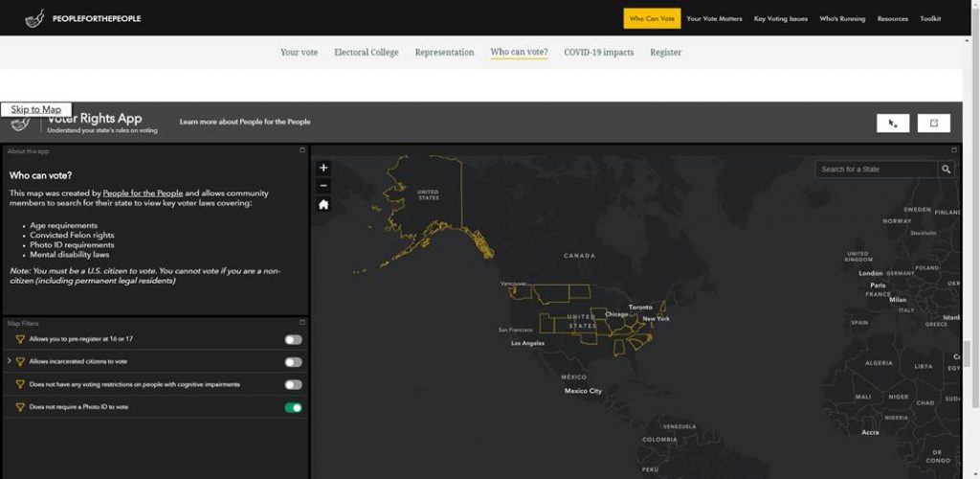Zoom in on the map with plus button
This screenshot has height=479, width=980.
[323, 168]
